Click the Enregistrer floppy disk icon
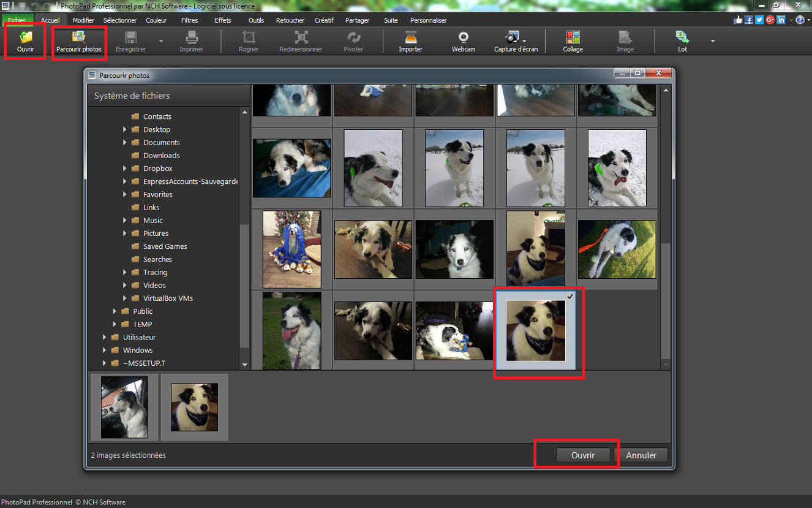 pyautogui.click(x=130, y=37)
